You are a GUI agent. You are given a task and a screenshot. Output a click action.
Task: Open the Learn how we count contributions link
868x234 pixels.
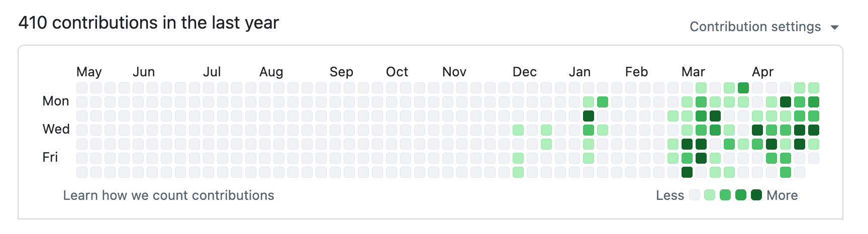168,195
